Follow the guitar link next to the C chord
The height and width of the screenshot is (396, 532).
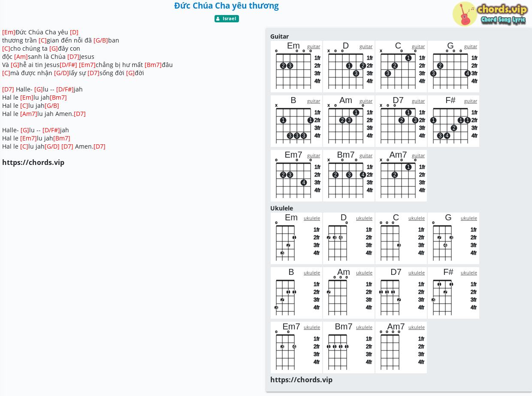pyautogui.click(x=418, y=46)
